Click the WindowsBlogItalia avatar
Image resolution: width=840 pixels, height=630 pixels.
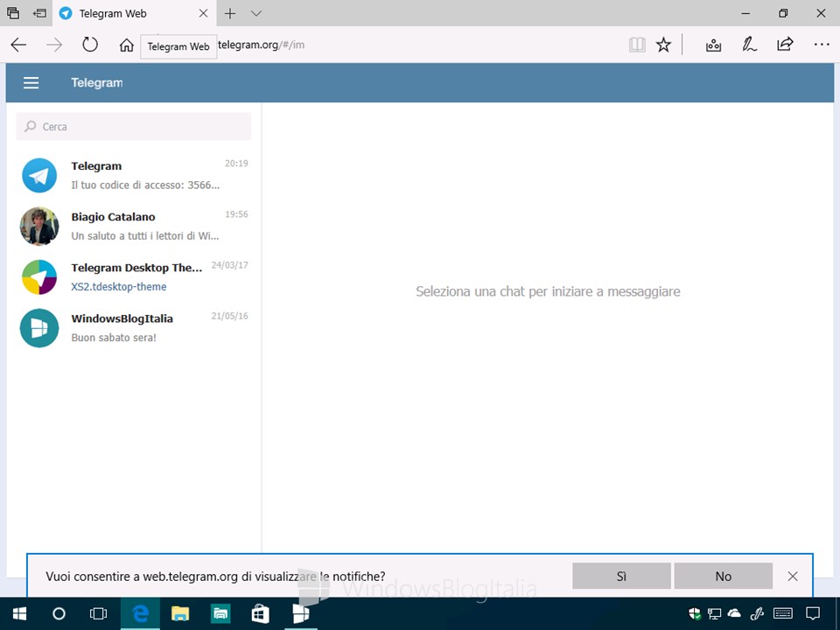coord(39,328)
